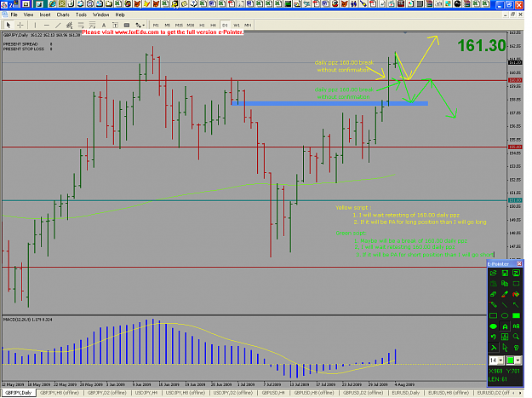Switch to M1 timeframe

[156, 25]
